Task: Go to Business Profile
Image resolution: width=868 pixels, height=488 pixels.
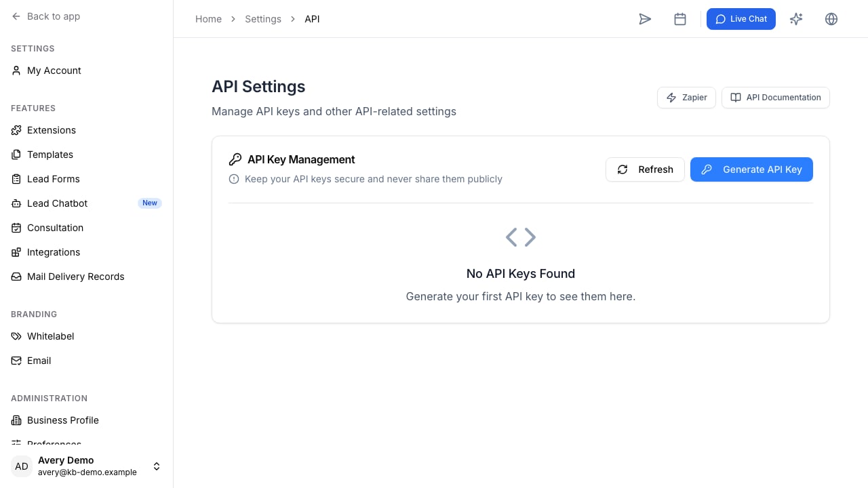Action: pos(87,420)
